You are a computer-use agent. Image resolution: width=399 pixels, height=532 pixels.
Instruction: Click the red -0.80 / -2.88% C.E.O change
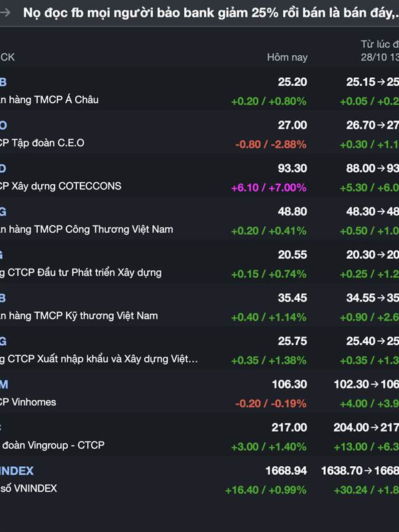pos(270,144)
